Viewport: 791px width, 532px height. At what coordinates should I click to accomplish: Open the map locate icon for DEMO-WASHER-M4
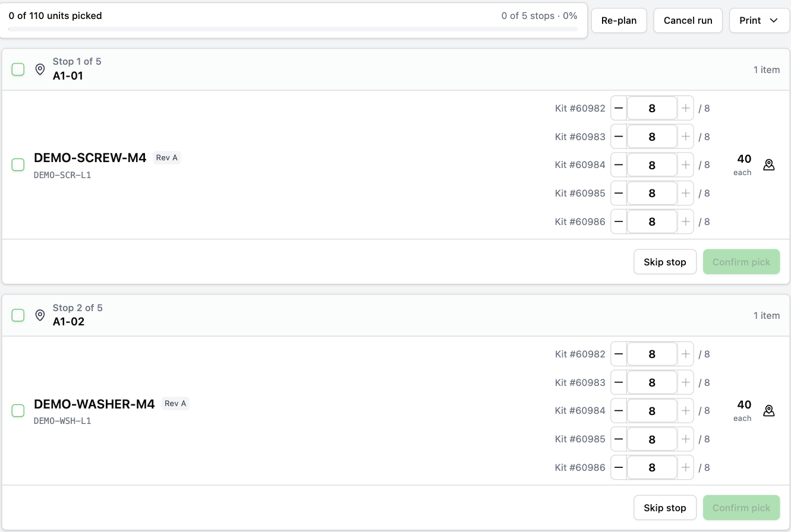point(769,411)
